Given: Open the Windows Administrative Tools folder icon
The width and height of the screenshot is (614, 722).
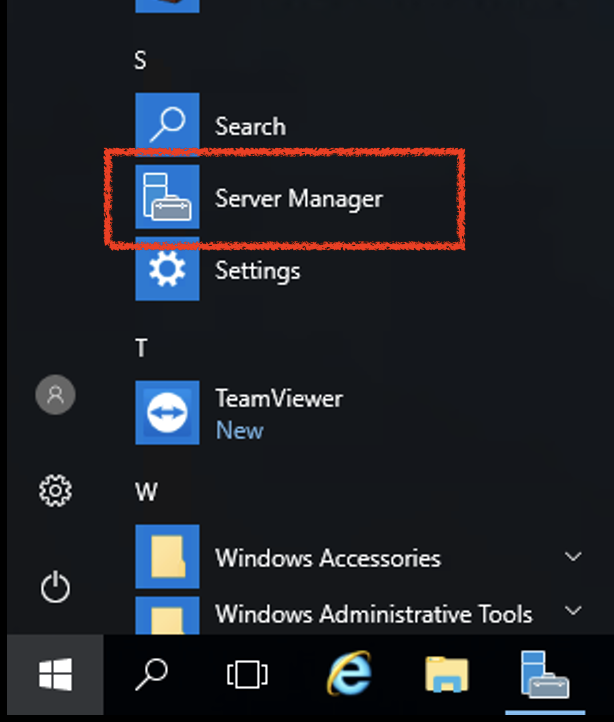Looking at the screenshot, I should [x=167, y=615].
